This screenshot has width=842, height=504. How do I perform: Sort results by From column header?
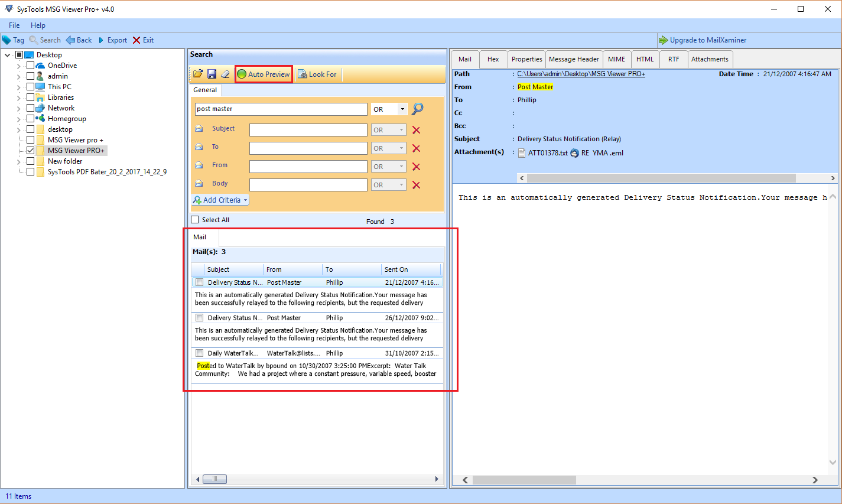click(292, 269)
